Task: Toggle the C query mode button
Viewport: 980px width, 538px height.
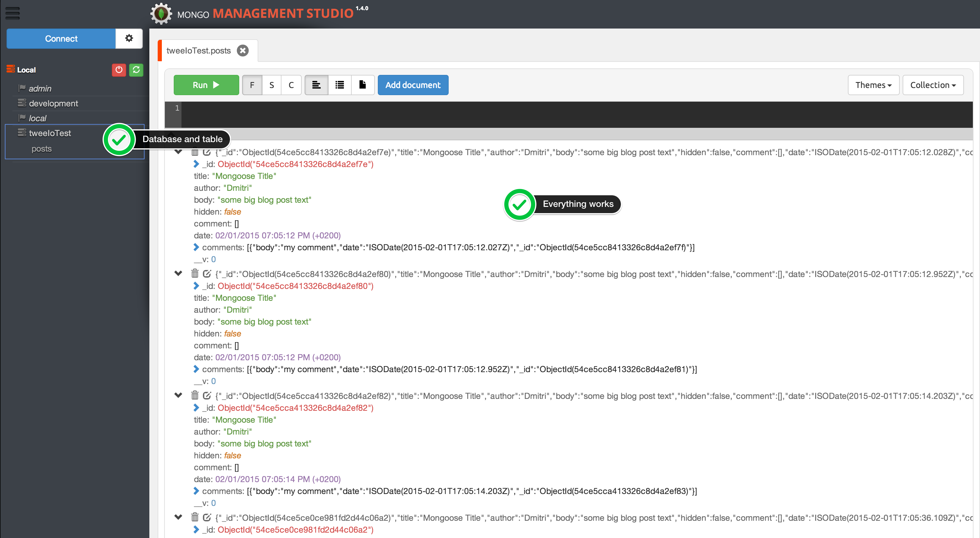Action: tap(291, 85)
